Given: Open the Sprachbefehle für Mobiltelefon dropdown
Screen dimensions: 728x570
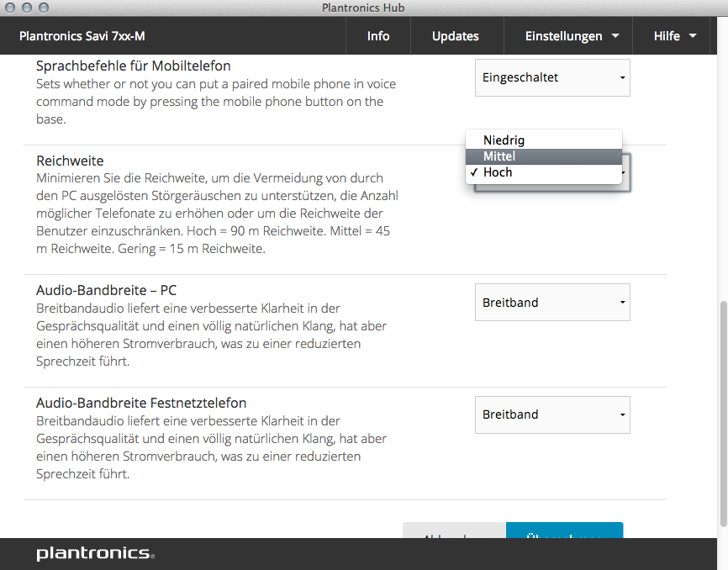Looking at the screenshot, I should (552, 77).
